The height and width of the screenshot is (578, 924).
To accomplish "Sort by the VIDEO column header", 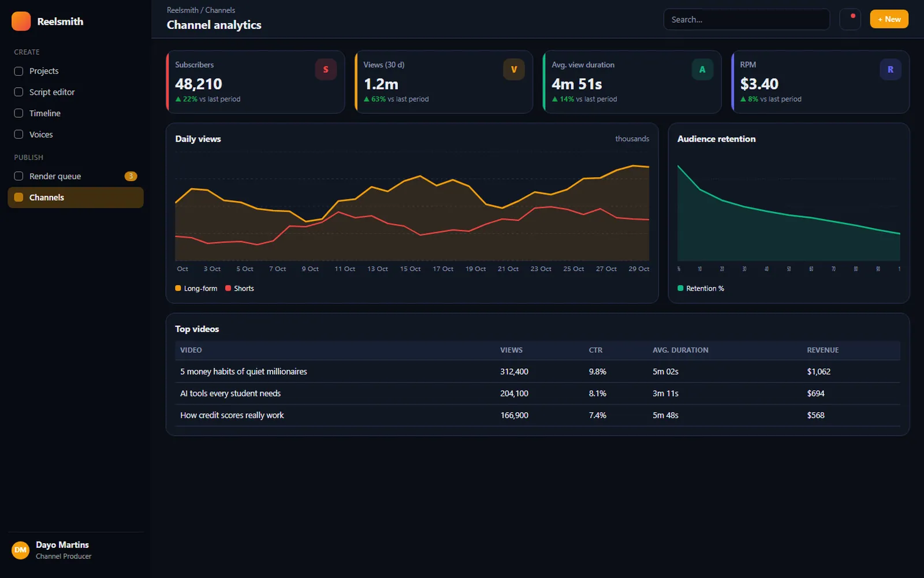I will 191,350.
